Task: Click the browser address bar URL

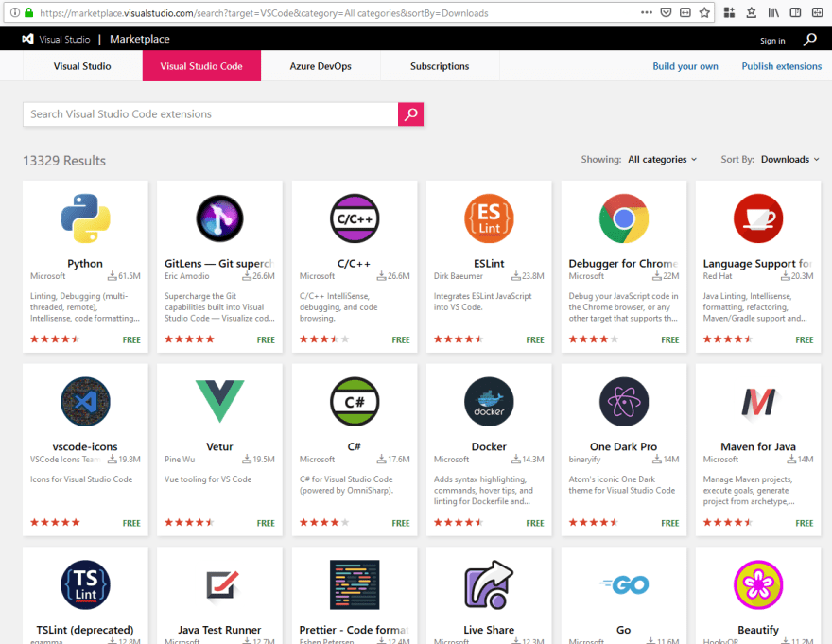Action: point(264,12)
